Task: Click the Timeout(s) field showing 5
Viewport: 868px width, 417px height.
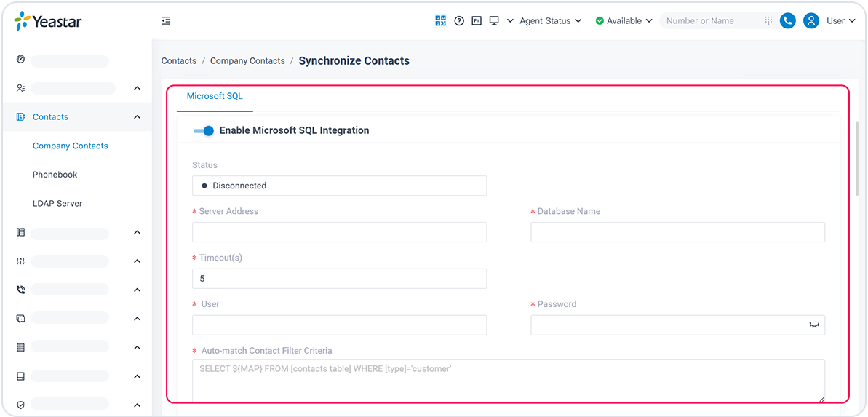Action: click(x=339, y=279)
